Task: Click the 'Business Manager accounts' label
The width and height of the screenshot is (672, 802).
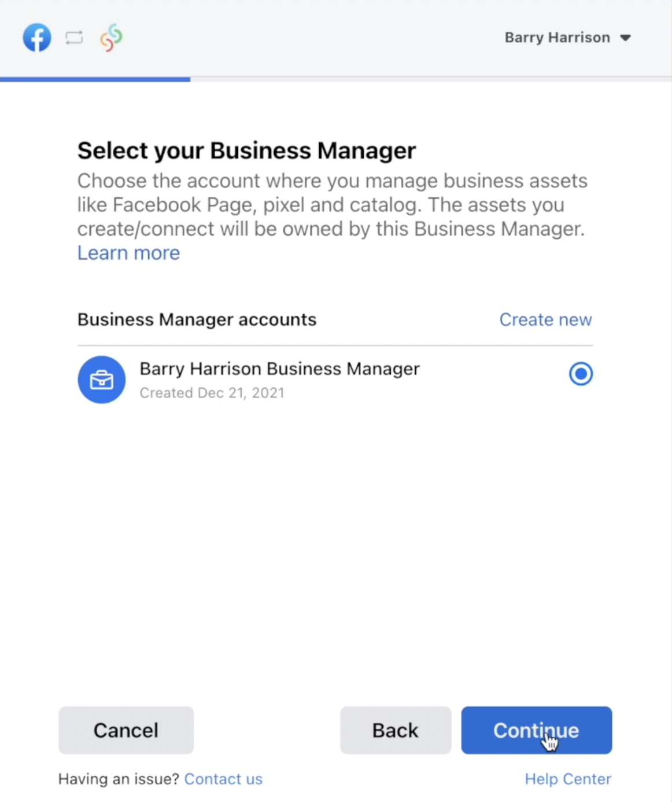Action: pyautogui.click(x=197, y=319)
